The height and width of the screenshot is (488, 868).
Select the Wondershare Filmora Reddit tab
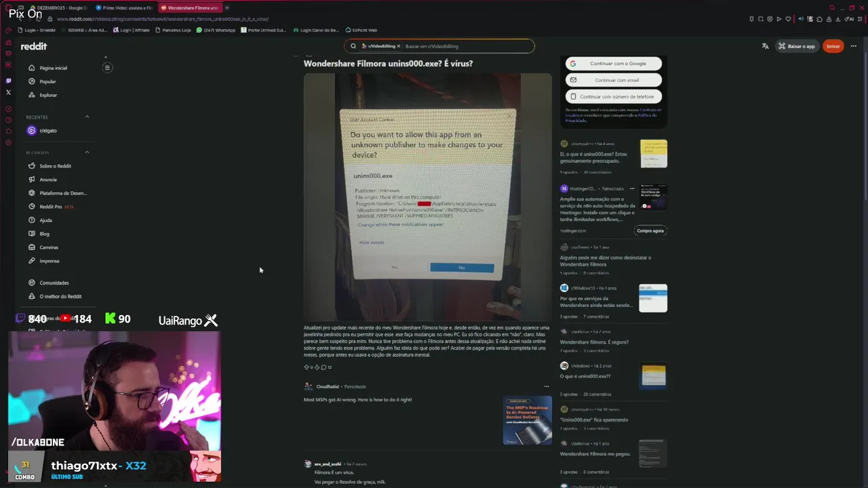coord(190,7)
